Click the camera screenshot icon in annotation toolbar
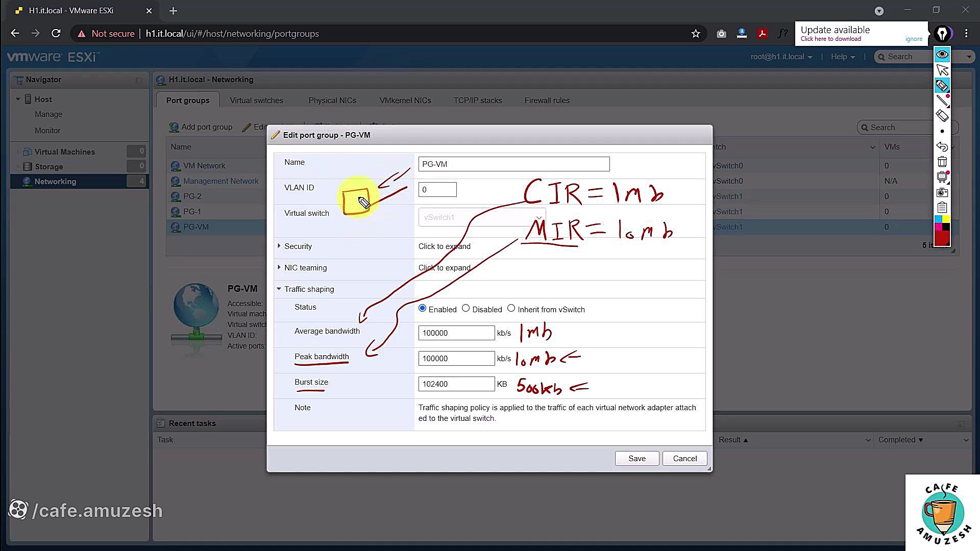 (942, 192)
